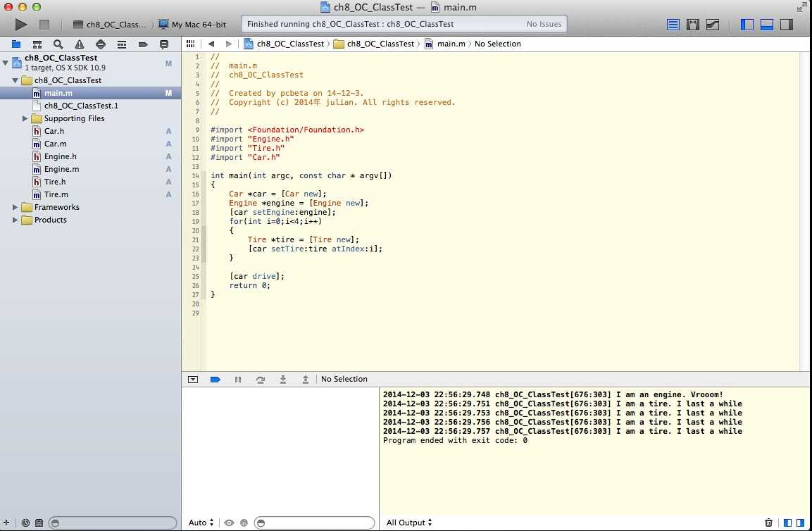The image size is (812, 531).
Task: Click main.m in the jump bar
Action: point(445,44)
